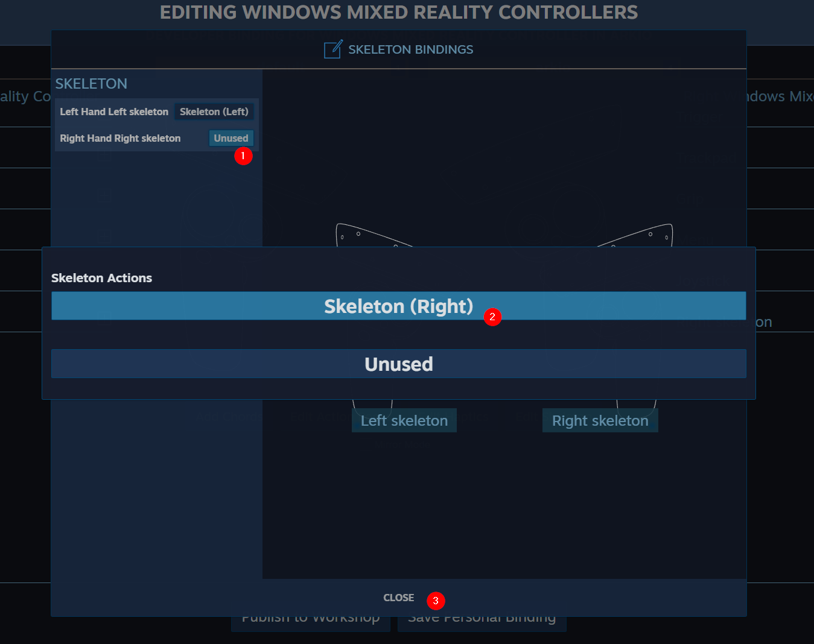Click the red step 2 marker
The image size is (814, 644).
pos(492,317)
